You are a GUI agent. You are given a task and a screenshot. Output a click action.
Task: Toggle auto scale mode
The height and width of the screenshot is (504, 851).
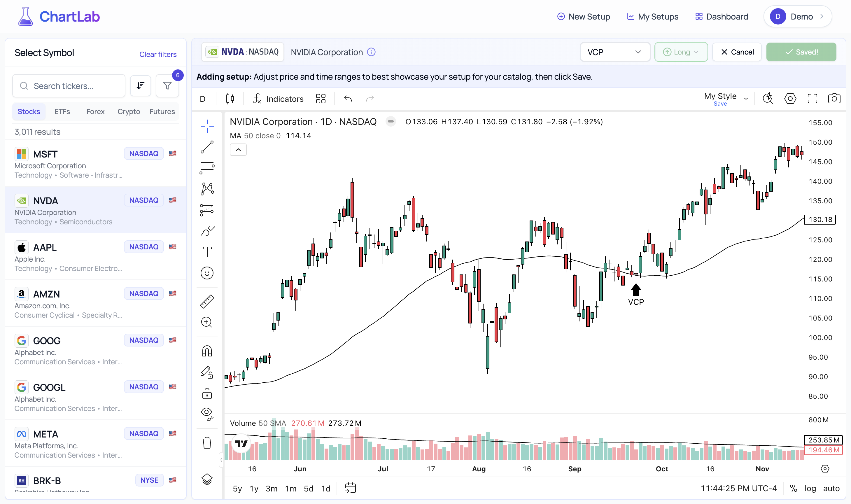[831, 488]
